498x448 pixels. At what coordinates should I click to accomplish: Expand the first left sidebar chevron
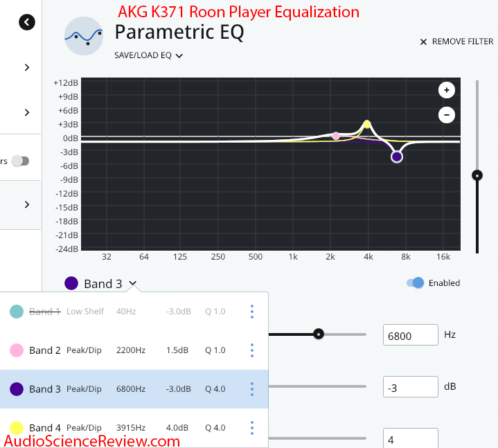pos(27,67)
